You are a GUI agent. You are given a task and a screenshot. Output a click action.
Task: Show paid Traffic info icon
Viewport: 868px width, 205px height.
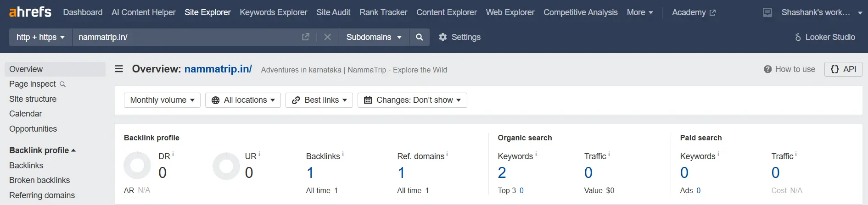point(796,154)
